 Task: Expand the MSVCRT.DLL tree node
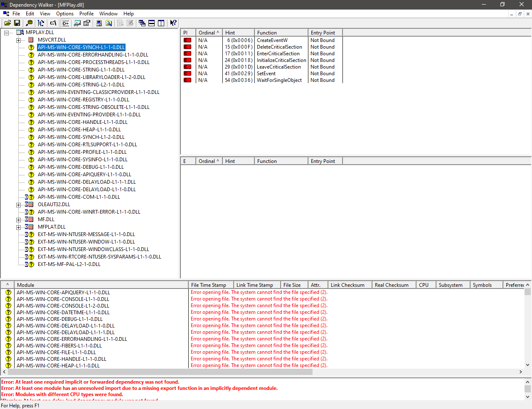click(18, 40)
